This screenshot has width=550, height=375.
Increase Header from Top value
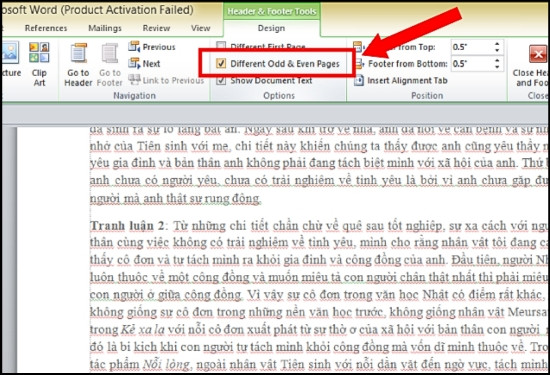pyautogui.click(x=497, y=43)
